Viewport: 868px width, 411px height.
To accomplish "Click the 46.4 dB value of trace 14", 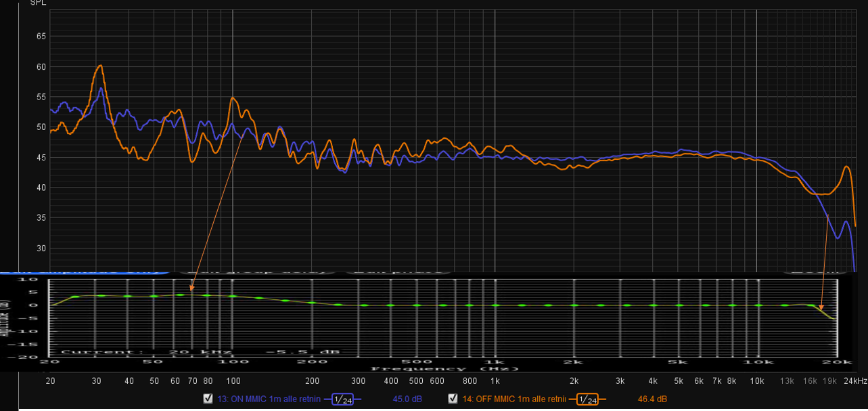I will [x=652, y=399].
